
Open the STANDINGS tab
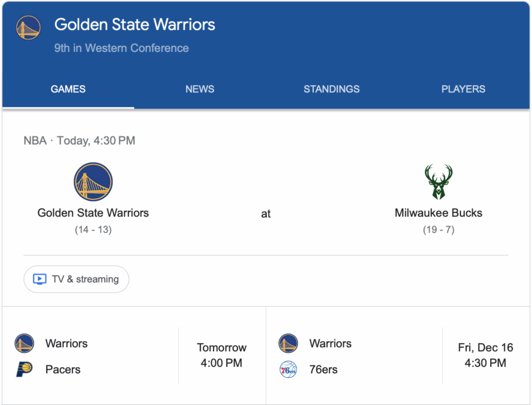pos(332,89)
